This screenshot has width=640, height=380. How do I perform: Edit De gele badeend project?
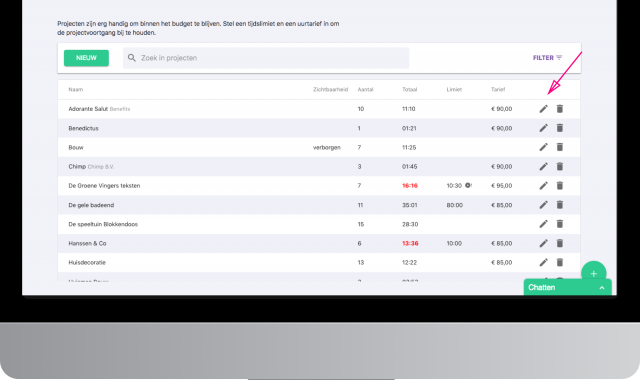coord(543,205)
